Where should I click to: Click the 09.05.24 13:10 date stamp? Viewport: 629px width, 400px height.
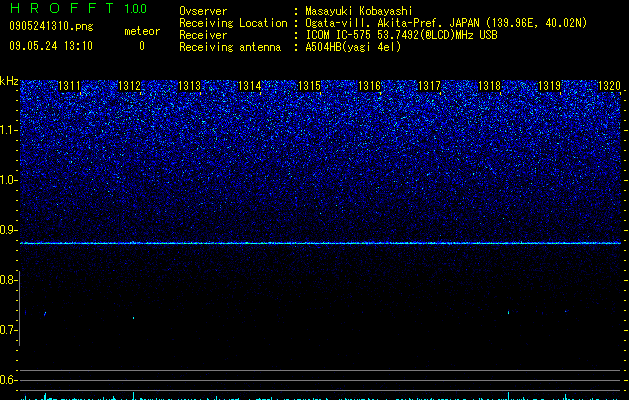pyautogui.click(x=51, y=46)
